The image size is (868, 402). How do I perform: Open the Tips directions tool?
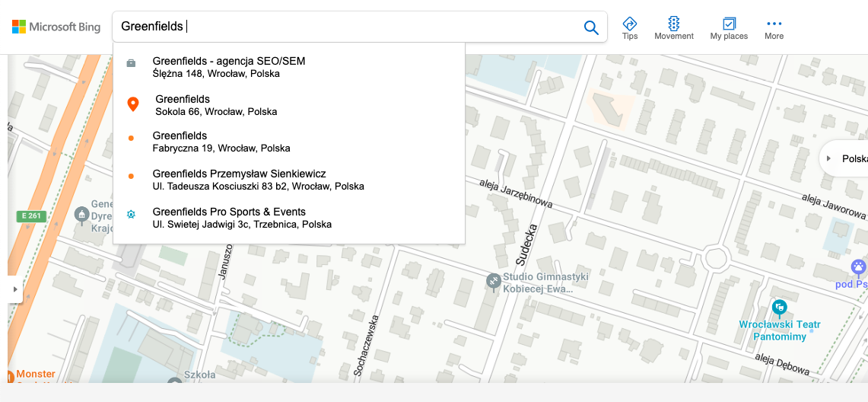tap(629, 27)
